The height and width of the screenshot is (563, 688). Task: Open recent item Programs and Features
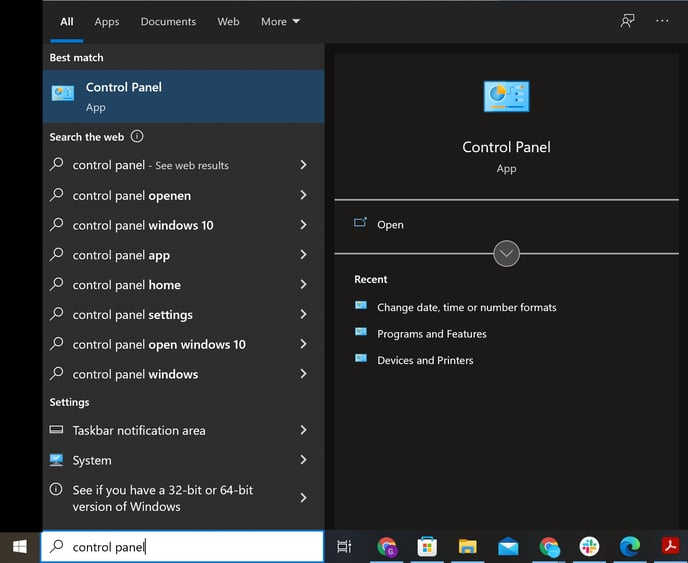click(x=431, y=334)
